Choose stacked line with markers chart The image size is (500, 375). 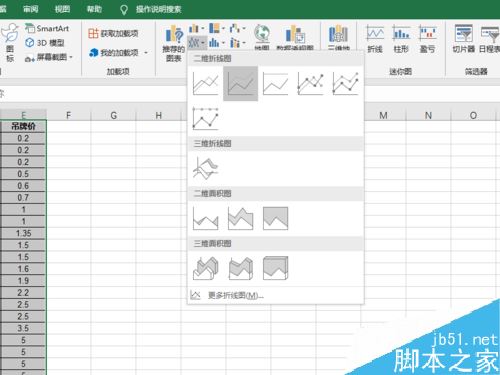[345, 84]
